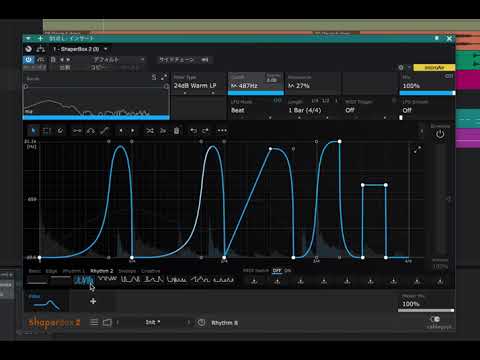
Task: Click the Cableguys logo
Action: pos(439,323)
